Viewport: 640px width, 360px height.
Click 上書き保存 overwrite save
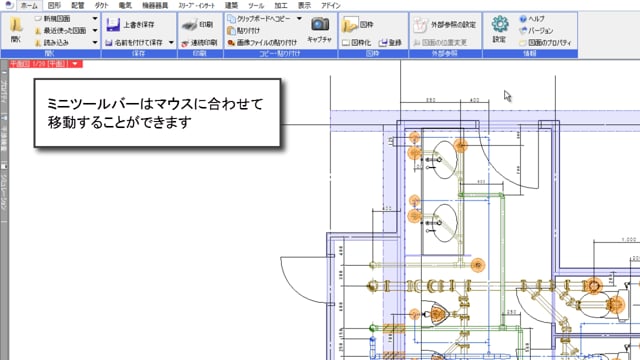tap(130, 25)
